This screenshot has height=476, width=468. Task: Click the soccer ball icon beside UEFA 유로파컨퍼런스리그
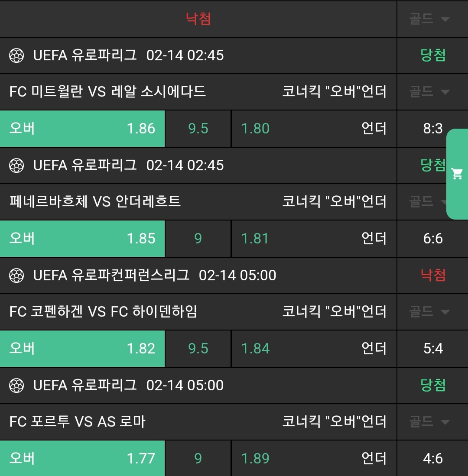pos(16,275)
